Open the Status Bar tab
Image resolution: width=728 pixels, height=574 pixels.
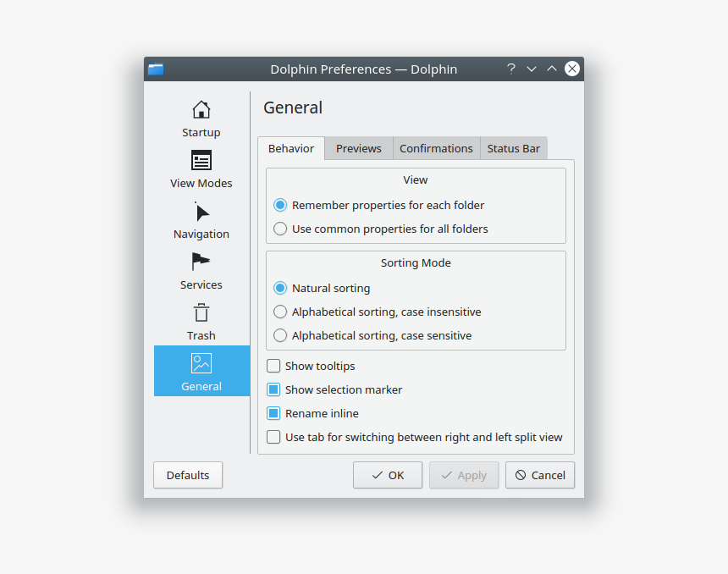pyautogui.click(x=514, y=149)
